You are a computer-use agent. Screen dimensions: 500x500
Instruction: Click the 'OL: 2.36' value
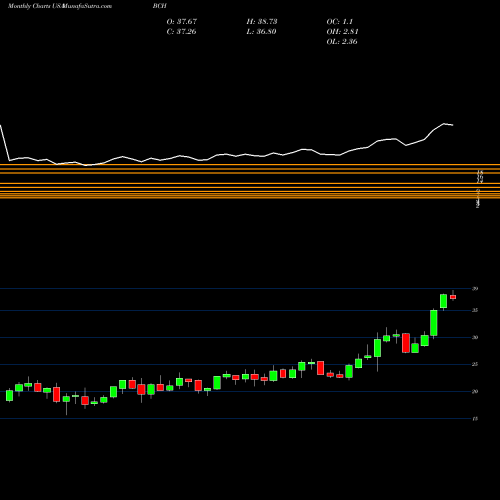(x=342, y=42)
